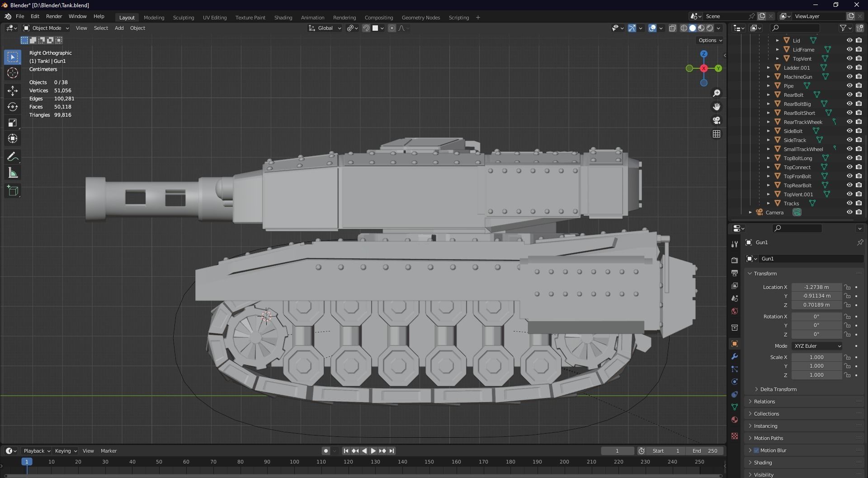
Task: Open the Modifier Properties wrench tab
Action: (735, 357)
